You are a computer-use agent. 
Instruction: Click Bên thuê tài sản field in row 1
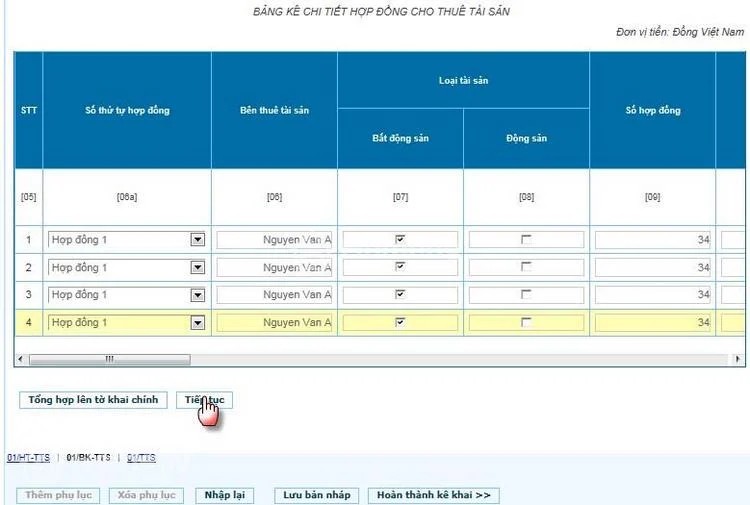(x=275, y=240)
